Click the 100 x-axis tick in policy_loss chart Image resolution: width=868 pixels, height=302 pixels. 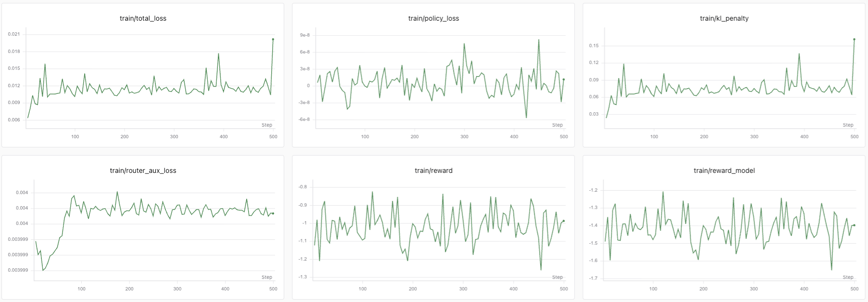(x=365, y=137)
